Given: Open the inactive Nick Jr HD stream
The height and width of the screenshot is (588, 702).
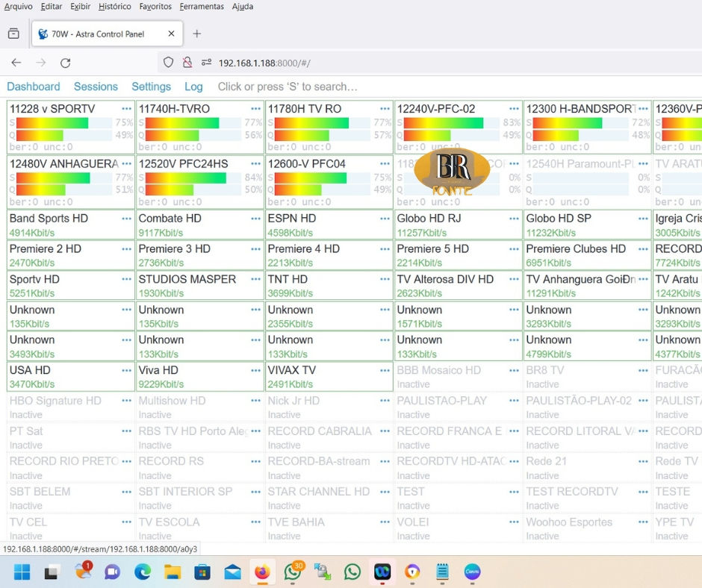Looking at the screenshot, I should 329,407.
